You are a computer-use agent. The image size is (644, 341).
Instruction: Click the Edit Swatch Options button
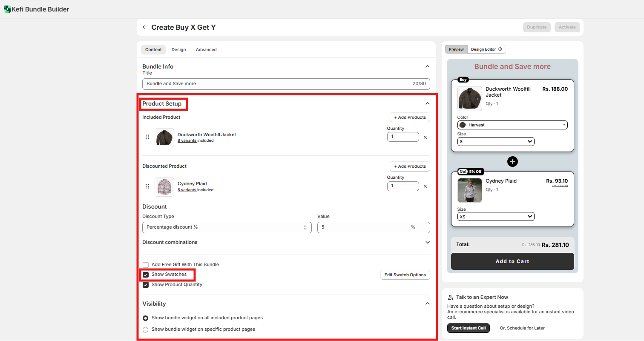pos(405,275)
